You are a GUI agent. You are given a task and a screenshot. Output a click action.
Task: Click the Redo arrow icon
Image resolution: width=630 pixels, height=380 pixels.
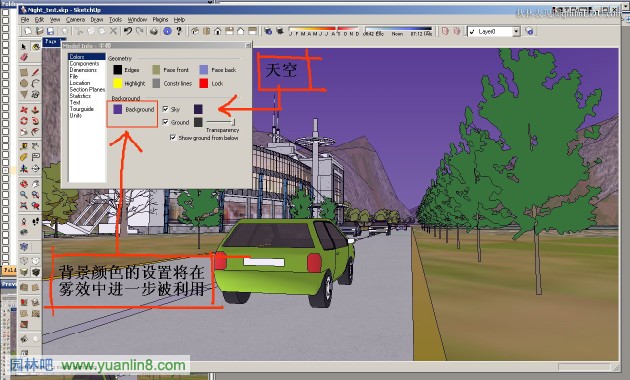click(139, 31)
